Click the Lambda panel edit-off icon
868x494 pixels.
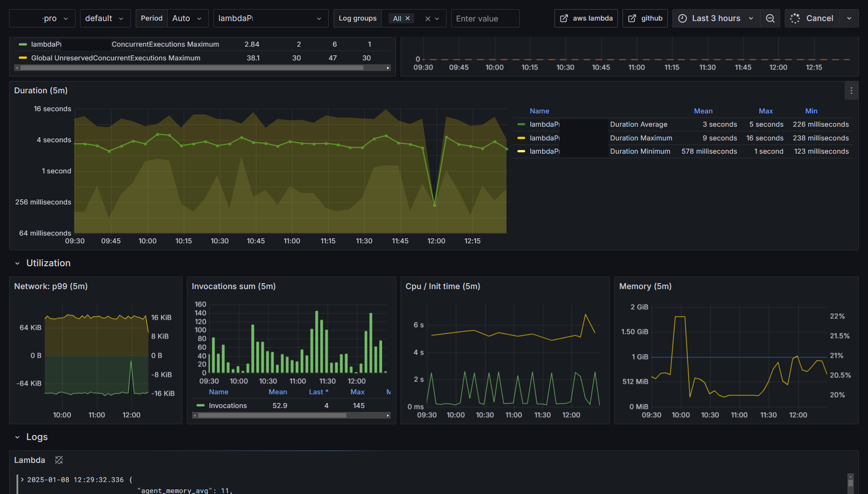(59, 460)
